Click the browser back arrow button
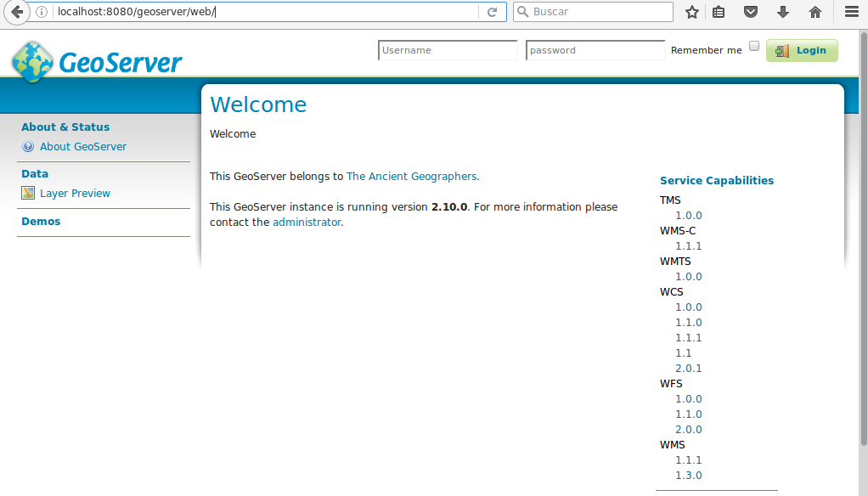The image size is (868, 496). pos(17,12)
